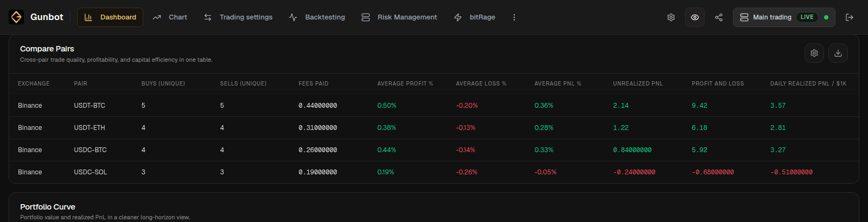868x222 pixels.
Task: Click fees paid value 0.31000000
Action: coord(318,128)
